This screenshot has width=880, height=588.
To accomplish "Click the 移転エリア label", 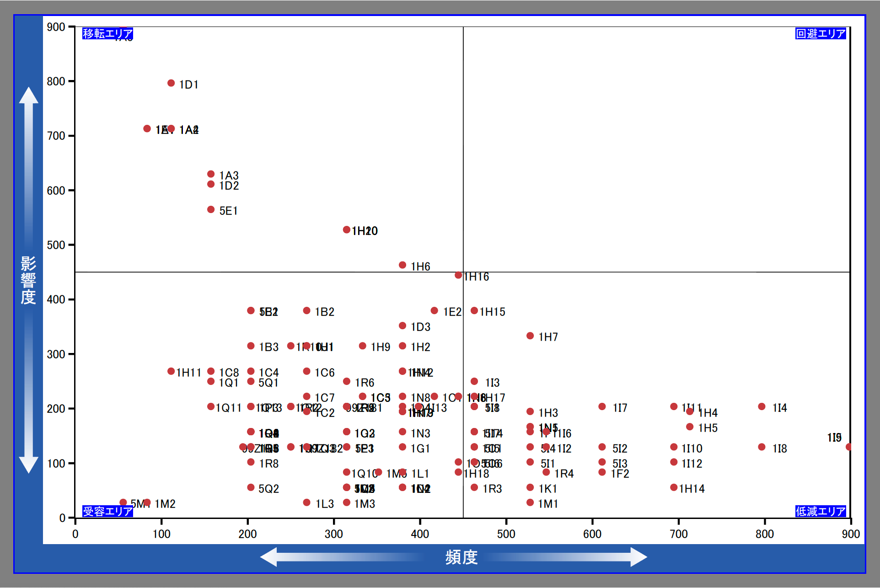I will click(x=107, y=33).
